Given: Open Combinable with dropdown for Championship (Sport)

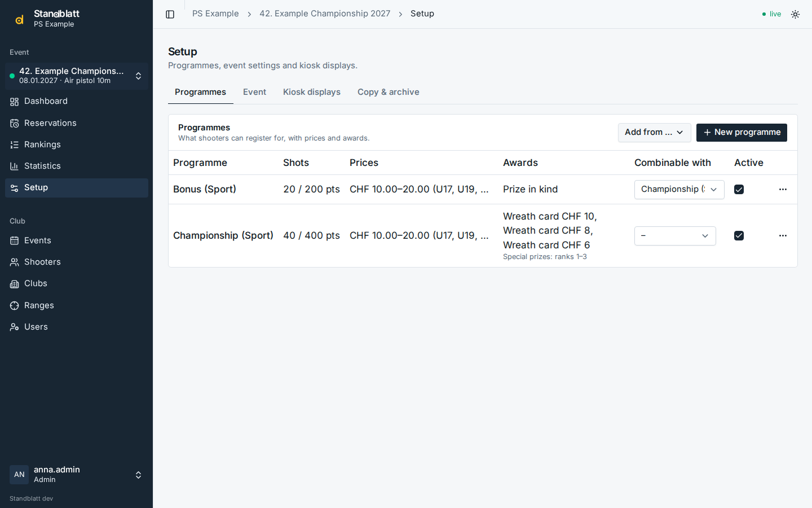Looking at the screenshot, I should pyautogui.click(x=675, y=236).
